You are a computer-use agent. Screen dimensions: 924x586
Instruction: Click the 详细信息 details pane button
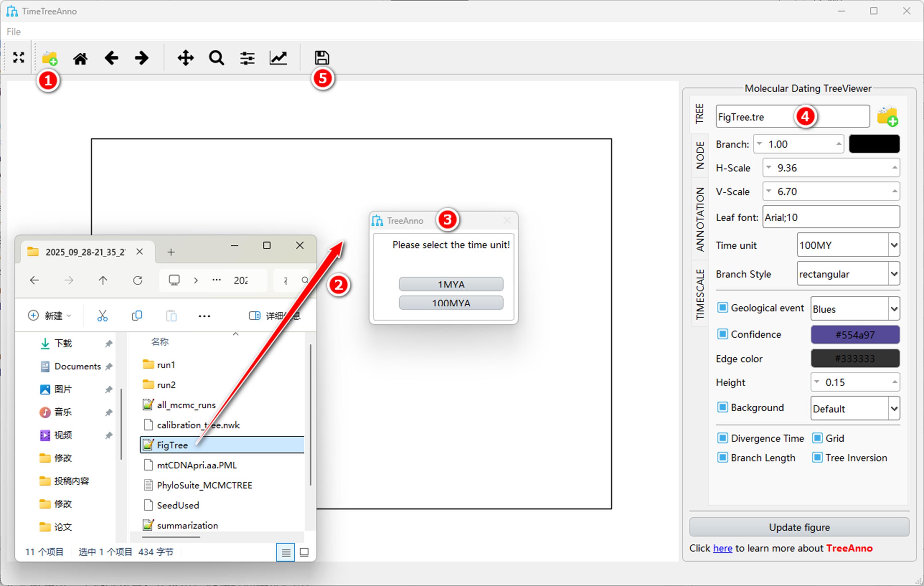(x=274, y=315)
